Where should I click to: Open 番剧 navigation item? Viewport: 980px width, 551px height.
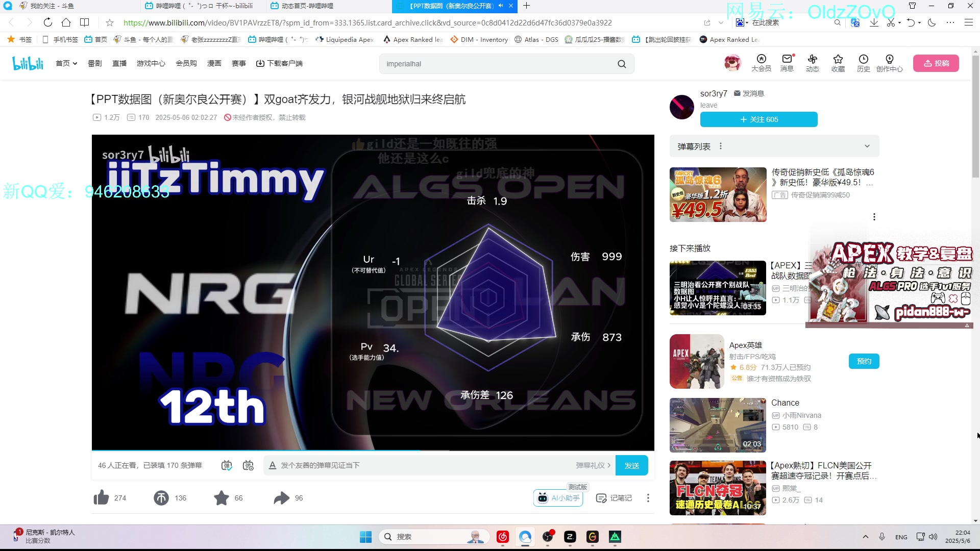pyautogui.click(x=95, y=63)
